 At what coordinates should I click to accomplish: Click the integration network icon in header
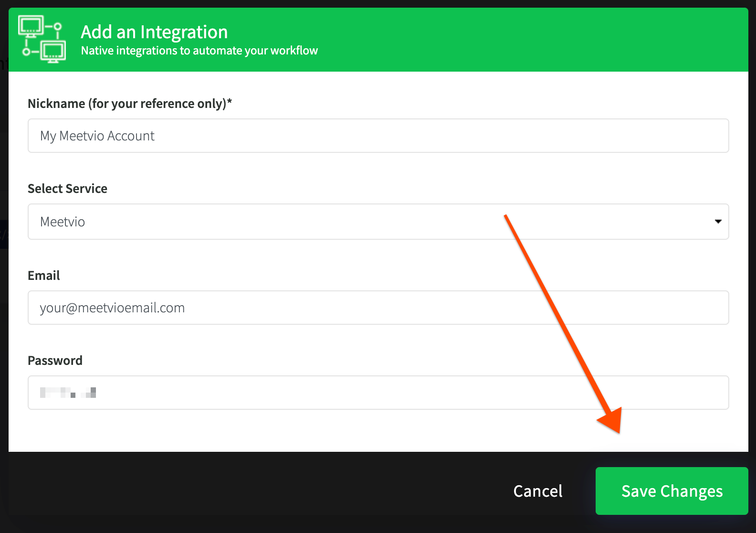click(42, 39)
